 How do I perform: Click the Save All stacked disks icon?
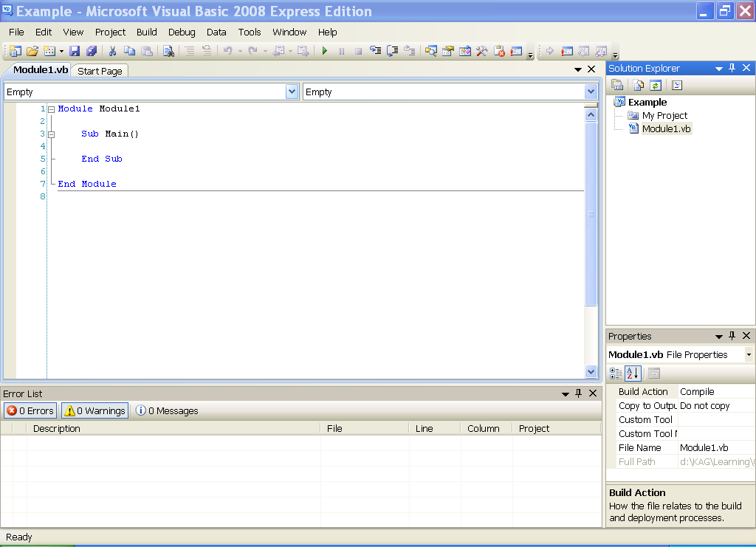[x=92, y=51]
